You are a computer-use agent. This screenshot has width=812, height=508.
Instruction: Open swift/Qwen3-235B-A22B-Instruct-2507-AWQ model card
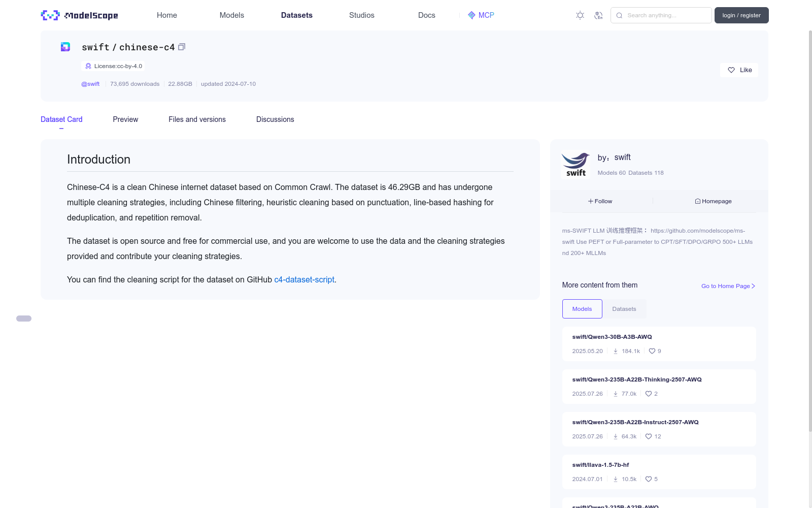[x=659, y=429]
